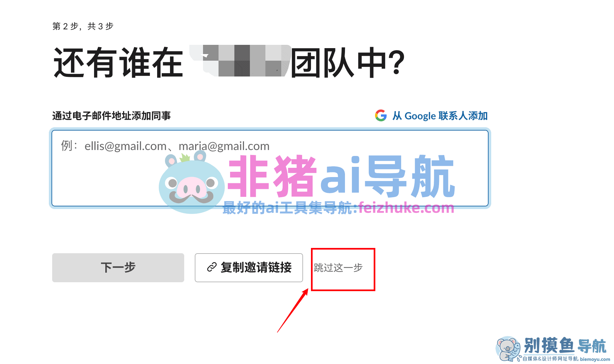614x364 pixels.
Task: Click the biemoyu.com URL at bottom right
Action: [595, 359]
